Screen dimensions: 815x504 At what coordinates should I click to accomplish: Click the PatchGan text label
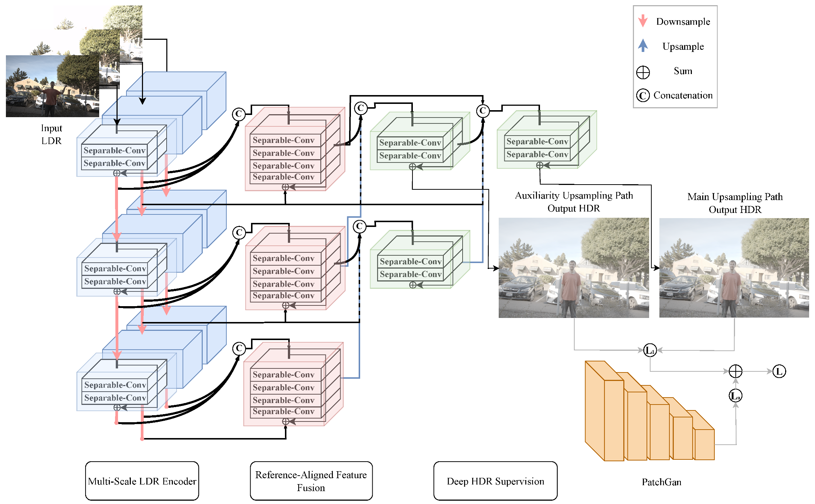[661, 482]
